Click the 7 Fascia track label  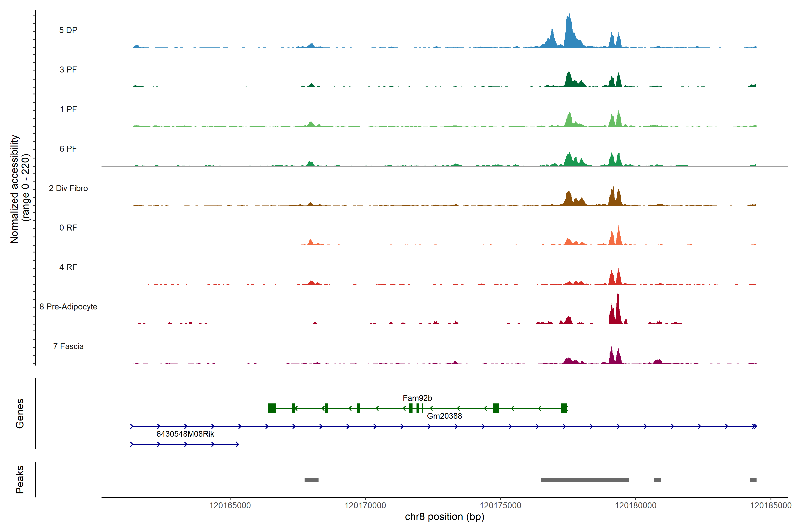point(68,346)
